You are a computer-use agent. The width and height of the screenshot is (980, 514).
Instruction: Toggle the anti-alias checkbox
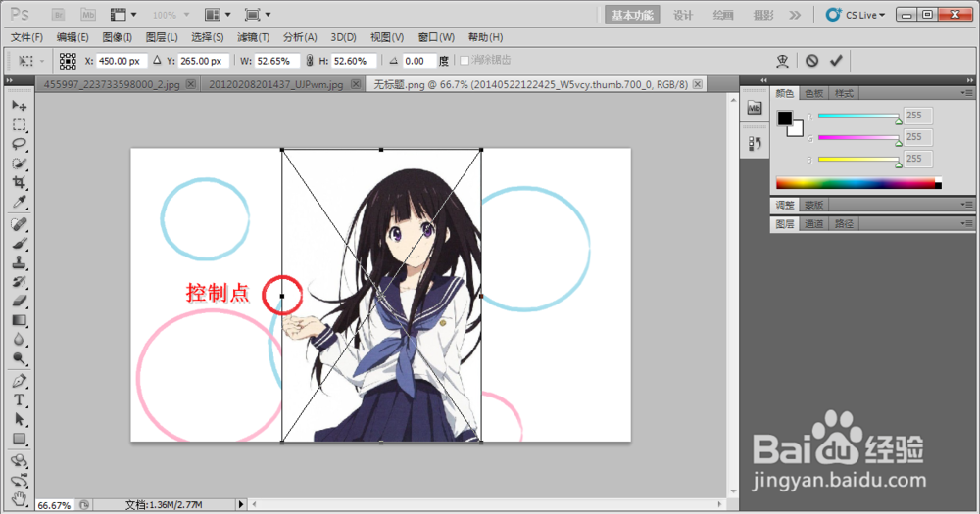(x=465, y=61)
